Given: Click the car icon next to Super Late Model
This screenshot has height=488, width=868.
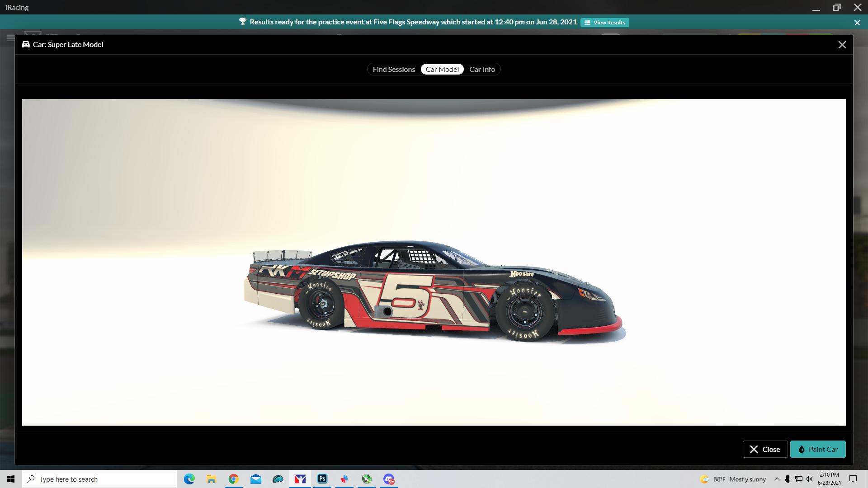Looking at the screenshot, I should [25, 44].
